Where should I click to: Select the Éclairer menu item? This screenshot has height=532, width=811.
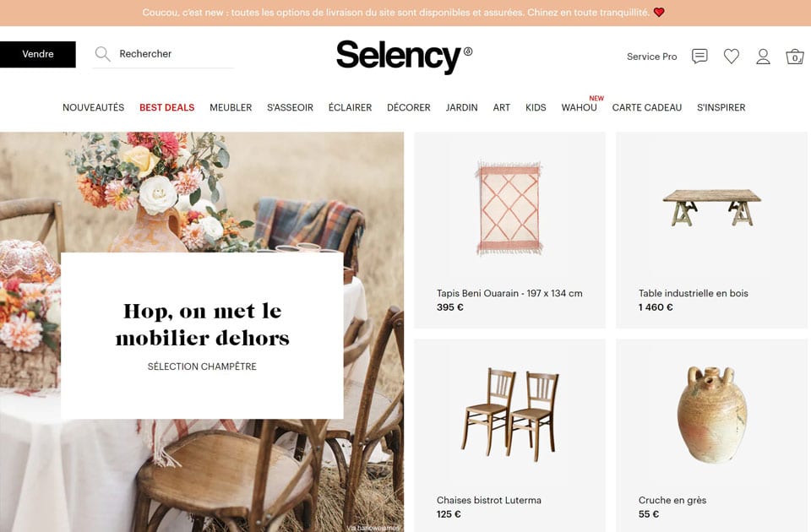tap(350, 107)
